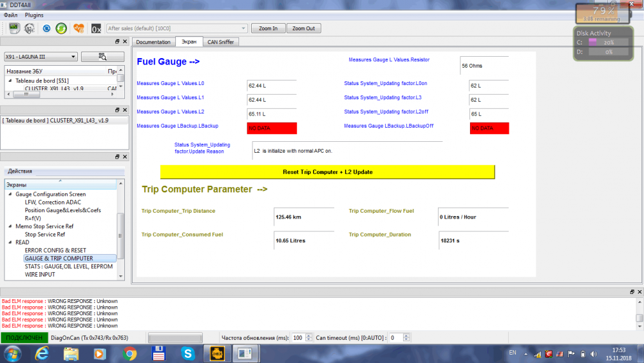Open the Plugins menu

[34, 15]
